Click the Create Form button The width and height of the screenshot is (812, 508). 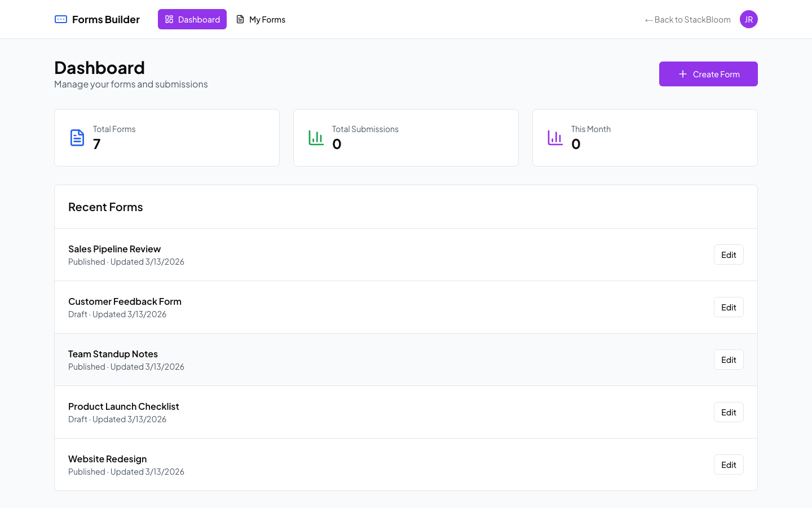click(x=708, y=74)
